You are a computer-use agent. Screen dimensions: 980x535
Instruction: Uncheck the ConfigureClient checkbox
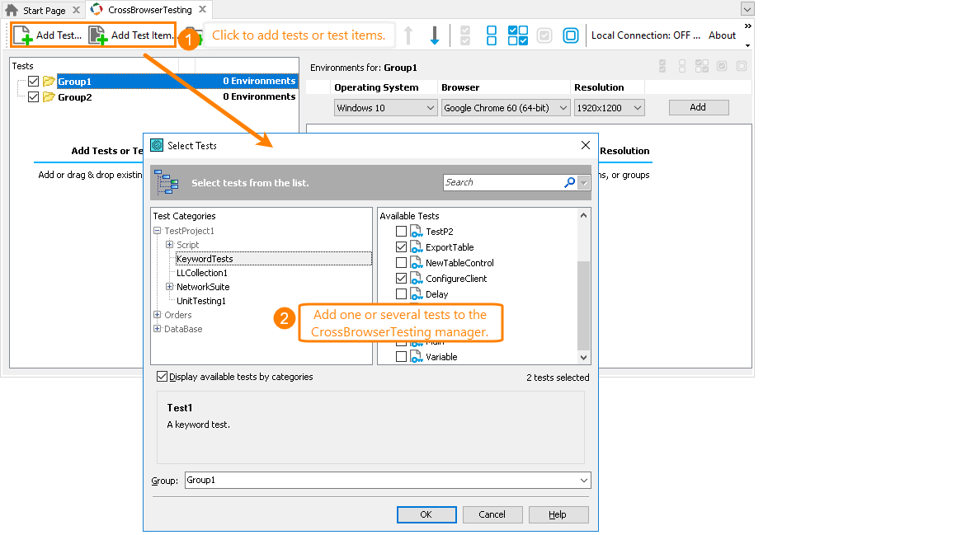tap(401, 279)
